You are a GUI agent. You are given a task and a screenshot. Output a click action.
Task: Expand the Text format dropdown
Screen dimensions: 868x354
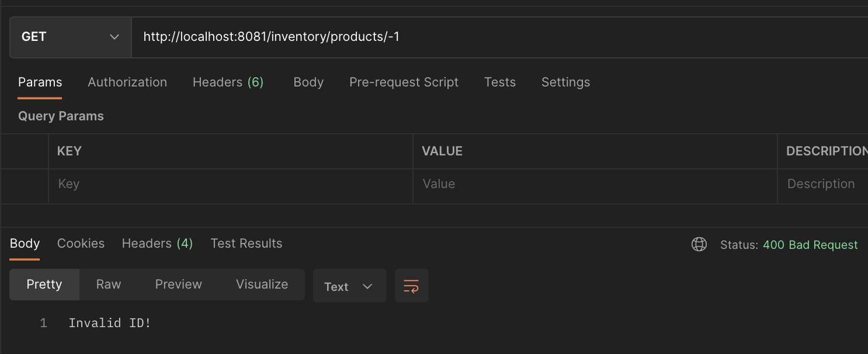click(349, 286)
